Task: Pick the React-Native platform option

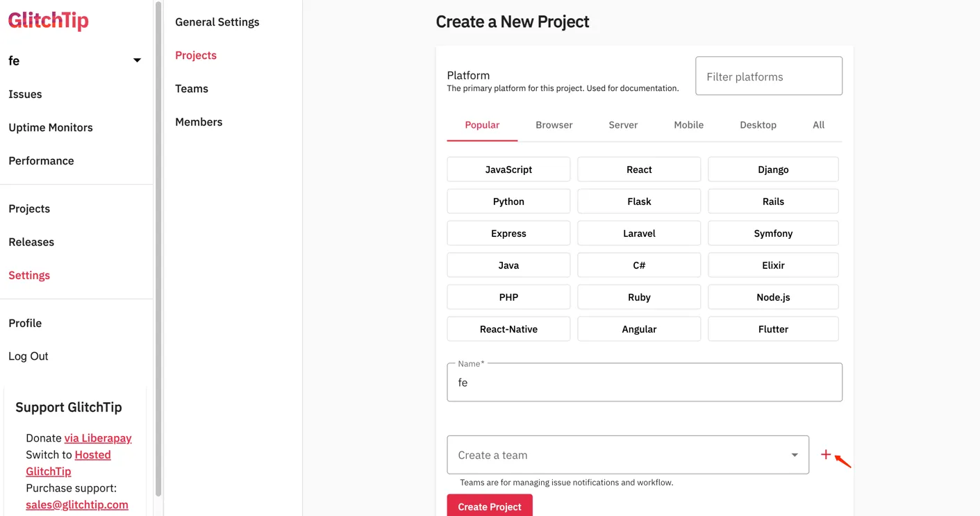Action: coord(508,329)
